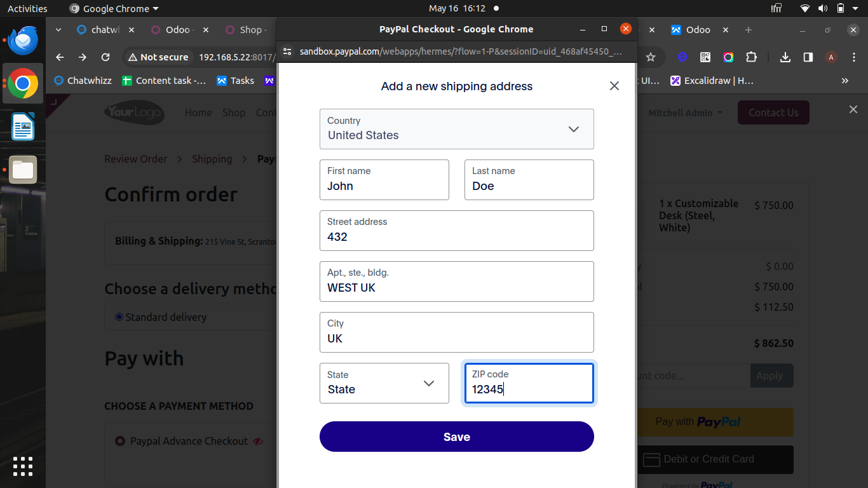The width and height of the screenshot is (868, 488).
Task: Open the Country dropdown showing United States
Action: [x=456, y=129]
